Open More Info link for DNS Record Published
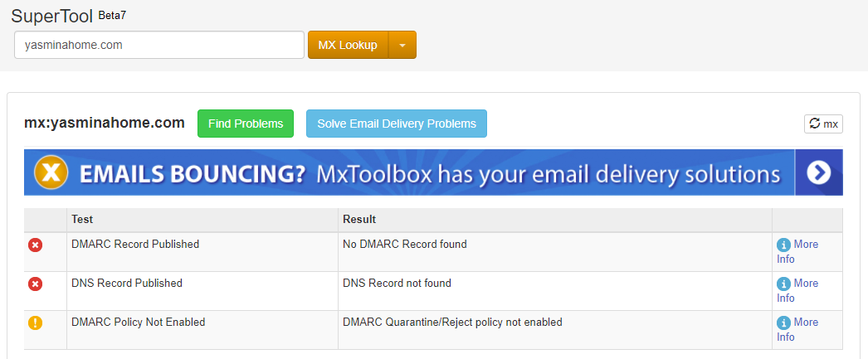This screenshot has width=868, height=359. coord(805,284)
